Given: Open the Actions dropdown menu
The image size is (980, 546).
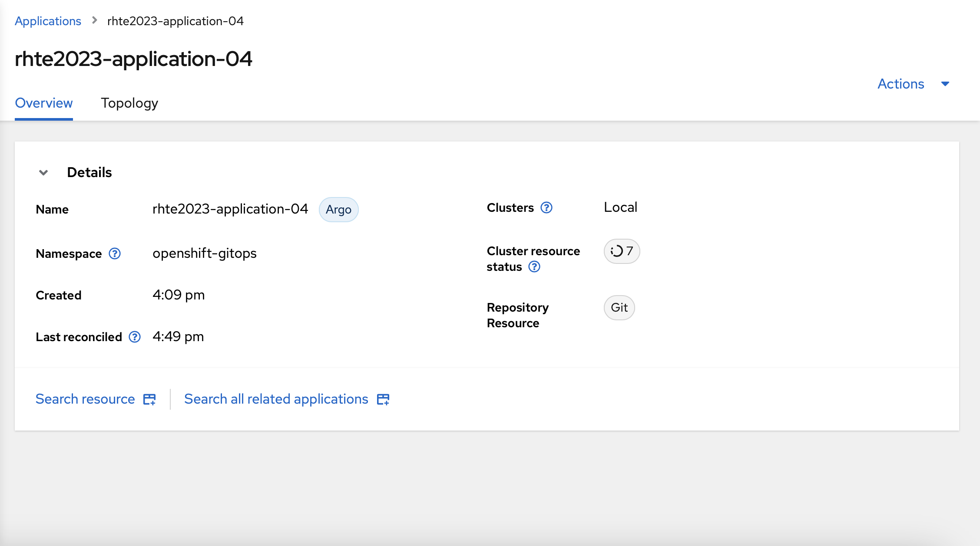Looking at the screenshot, I should (x=914, y=84).
